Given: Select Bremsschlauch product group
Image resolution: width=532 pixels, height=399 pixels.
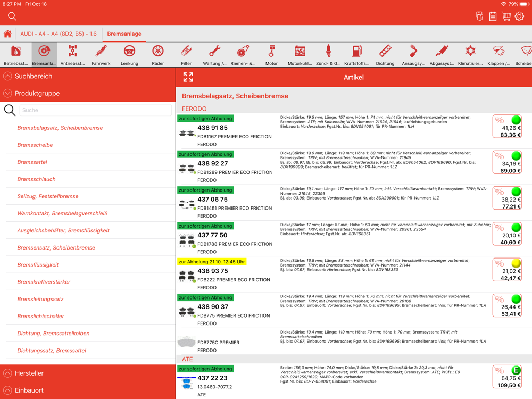Looking at the screenshot, I should [36, 179].
